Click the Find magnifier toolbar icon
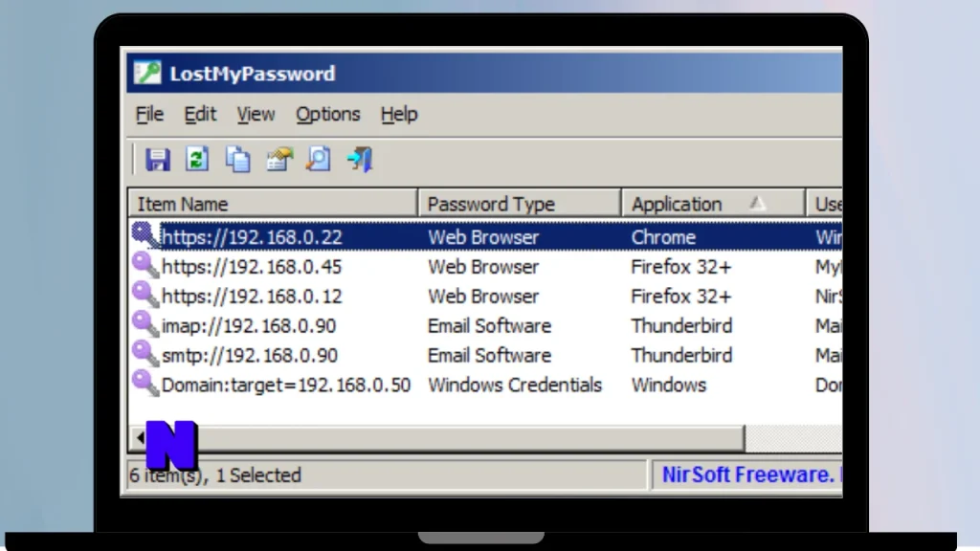The height and width of the screenshot is (551, 980). pyautogui.click(x=319, y=160)
